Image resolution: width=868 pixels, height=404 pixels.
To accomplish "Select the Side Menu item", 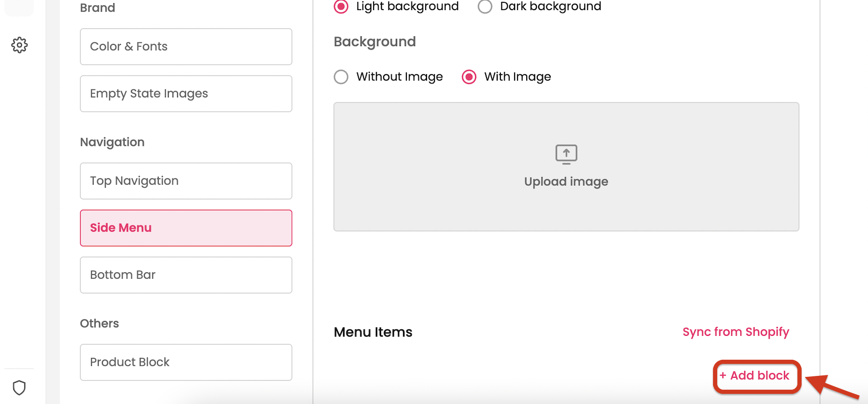I will [x=186, y=228].
